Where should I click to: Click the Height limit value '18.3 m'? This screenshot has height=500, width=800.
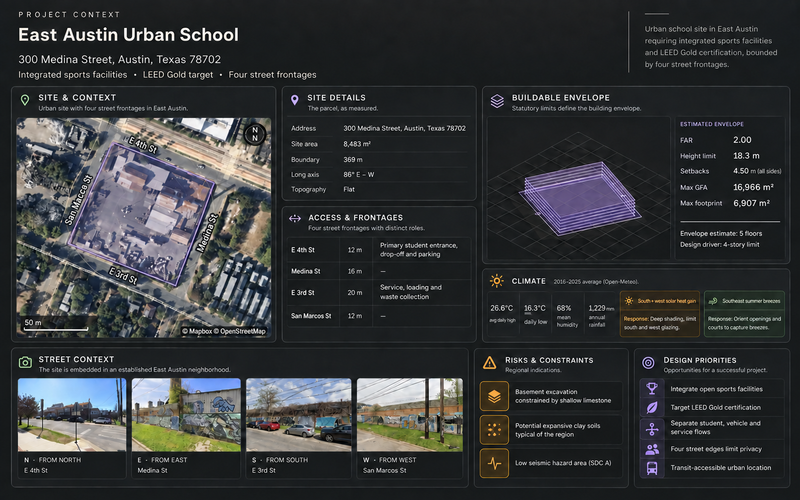tap(746, 156)
